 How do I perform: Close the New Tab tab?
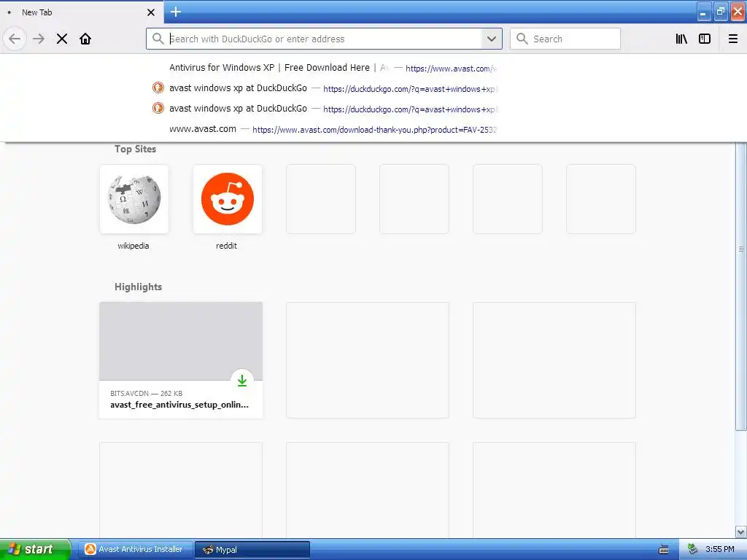(x=151, y=12)
